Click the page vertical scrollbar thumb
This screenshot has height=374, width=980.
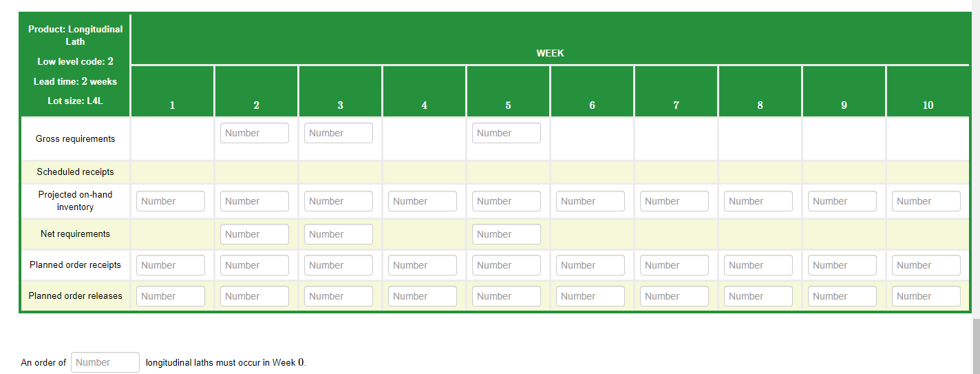[x=976, y=346]
